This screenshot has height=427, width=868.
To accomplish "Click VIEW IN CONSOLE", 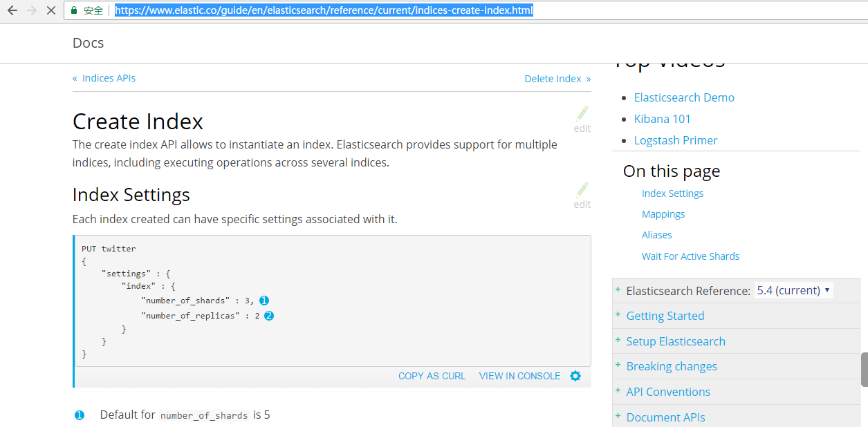I will point(520,376).
